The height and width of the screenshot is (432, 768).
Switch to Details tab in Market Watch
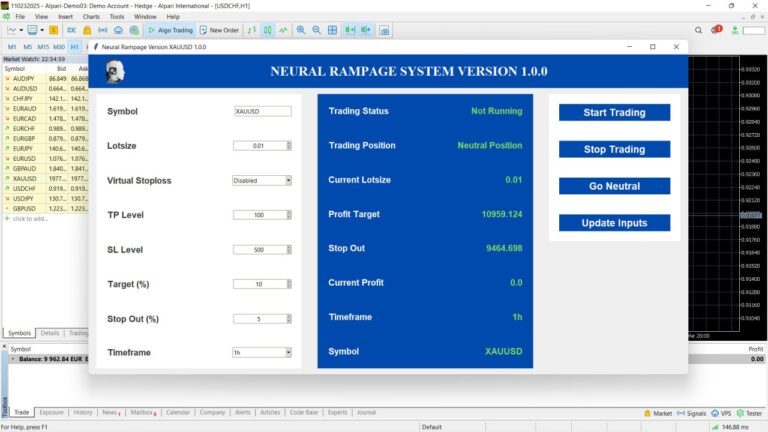50,333
